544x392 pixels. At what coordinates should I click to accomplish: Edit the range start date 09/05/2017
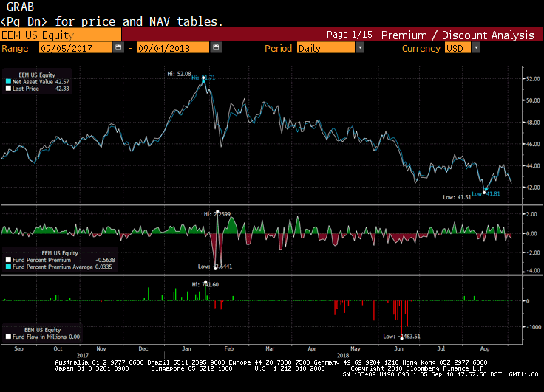coord(75,48)
